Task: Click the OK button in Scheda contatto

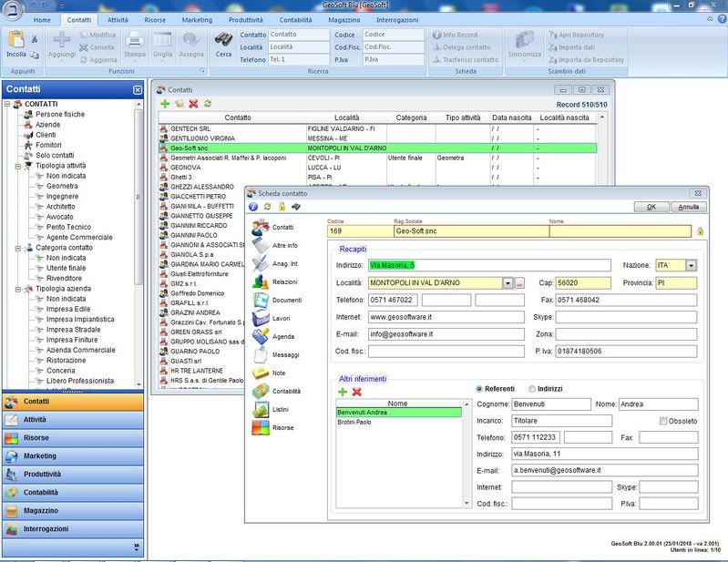Action: click(651, 207)
